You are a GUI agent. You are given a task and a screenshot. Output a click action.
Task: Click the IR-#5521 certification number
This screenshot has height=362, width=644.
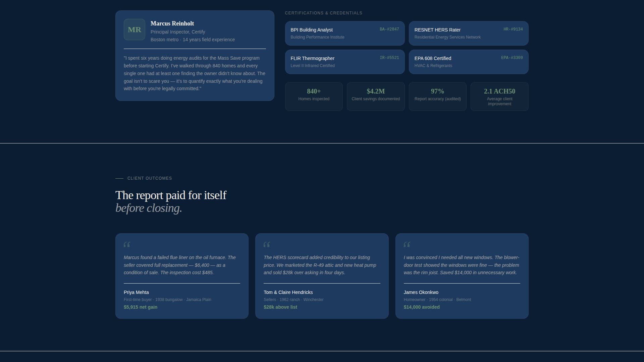389,58
